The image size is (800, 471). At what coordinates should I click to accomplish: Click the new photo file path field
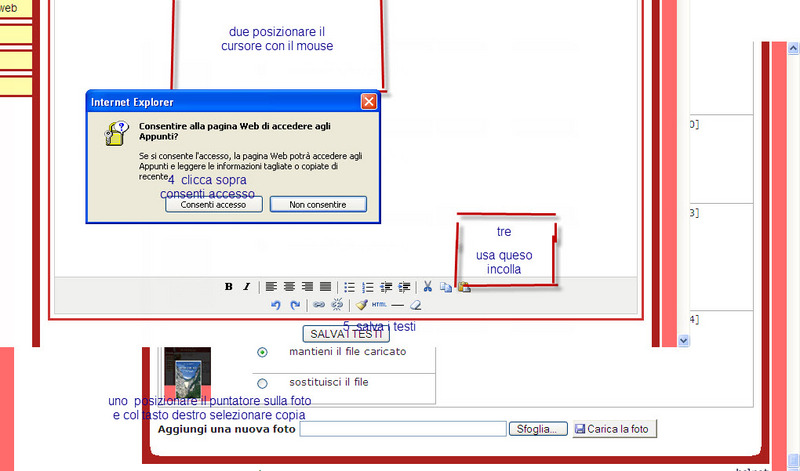click(x=403, y=429)
